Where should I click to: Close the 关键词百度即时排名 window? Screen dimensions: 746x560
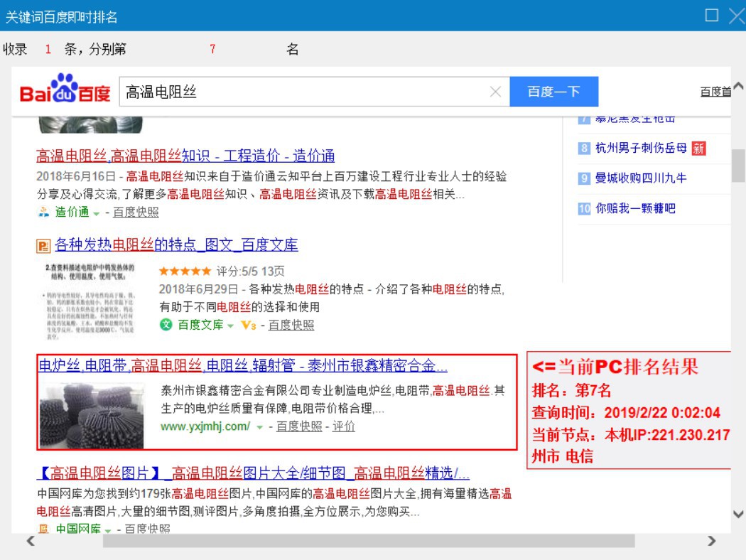coord(737,16)
